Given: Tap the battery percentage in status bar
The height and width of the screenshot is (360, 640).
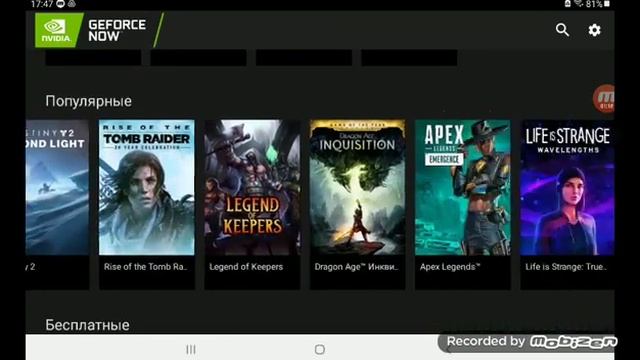Looking at the screenshot, I should tap(594, 4).
